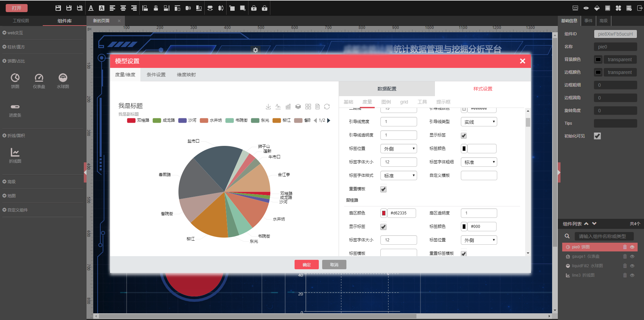Click the center text alignment toolbar icon
Viewport: 644px width, 320px height.
point(123,8)
